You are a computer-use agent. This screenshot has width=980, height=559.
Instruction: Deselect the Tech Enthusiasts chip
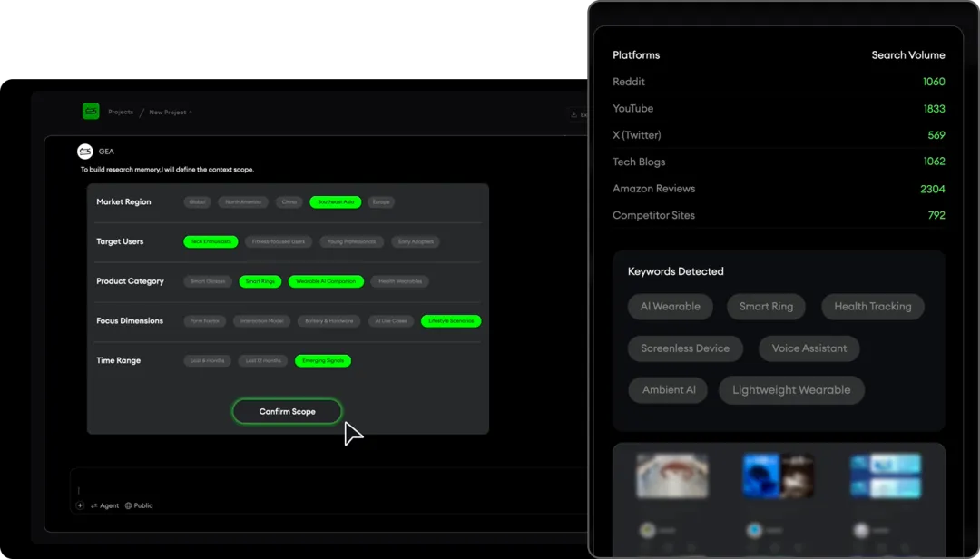211,241
